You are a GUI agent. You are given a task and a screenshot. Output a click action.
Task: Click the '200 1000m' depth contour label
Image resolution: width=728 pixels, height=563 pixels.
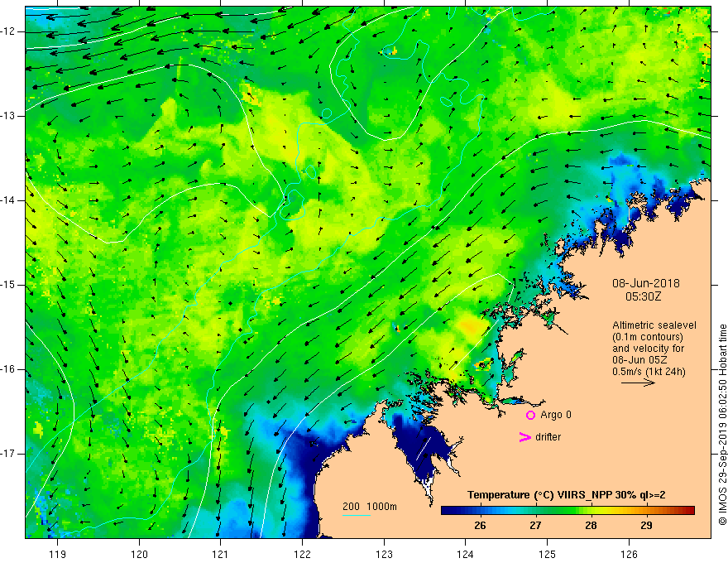[370, 507]
